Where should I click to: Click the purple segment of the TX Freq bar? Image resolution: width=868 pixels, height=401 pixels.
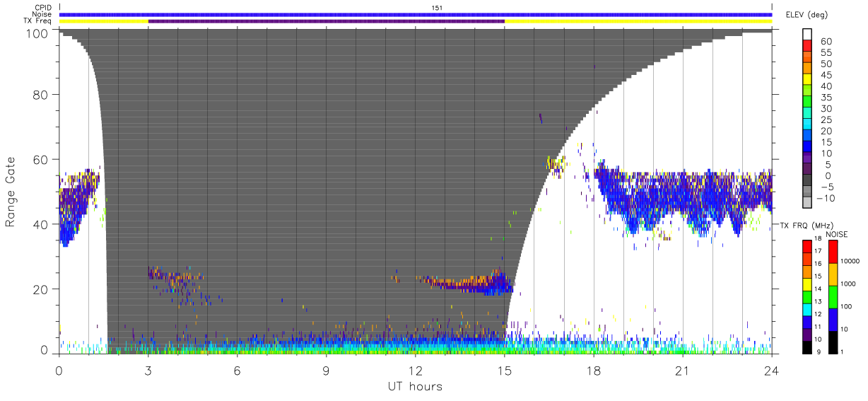(327, 21)
